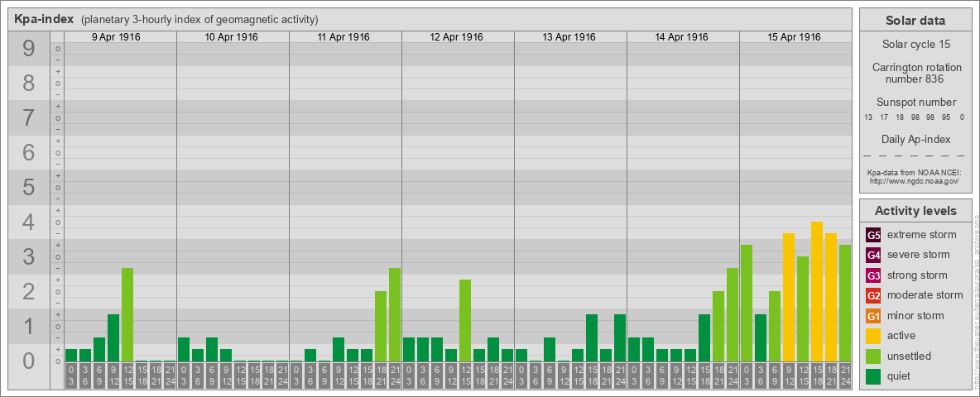Image resolution: width=980 pixels, height=397 pixels.
Task: Click the Kp scale number 4
Action: [x=28, y=222]
